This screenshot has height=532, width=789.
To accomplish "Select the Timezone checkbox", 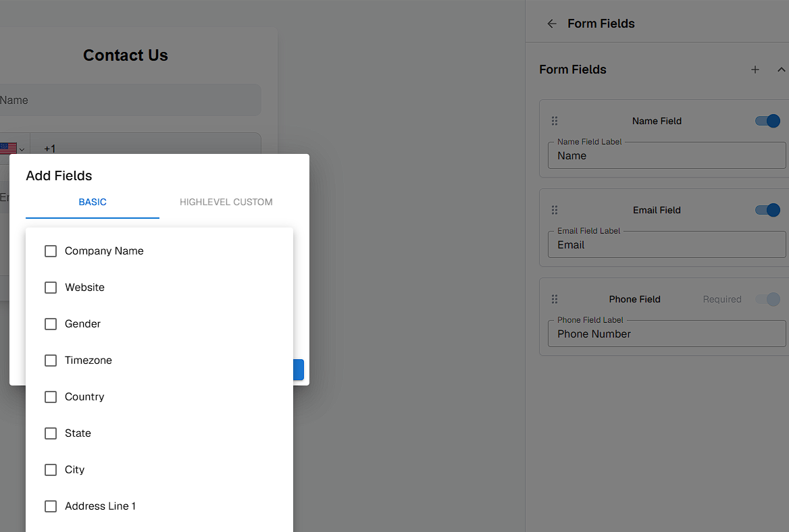I will [51, 361].
